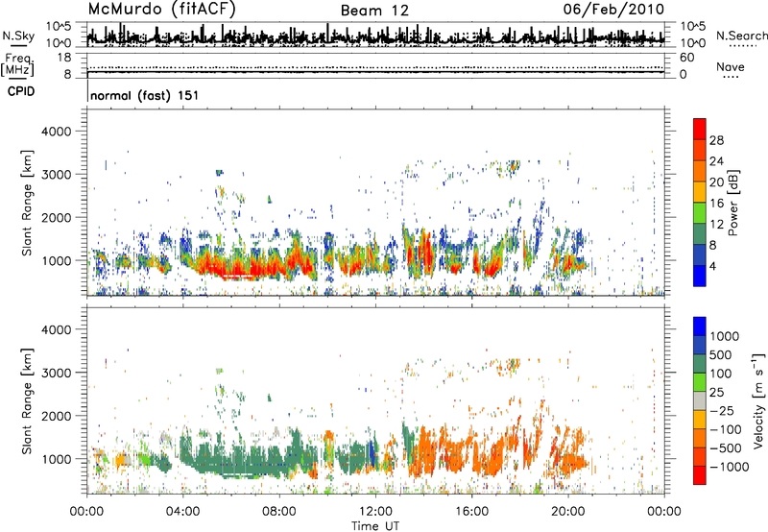This screenshot has width=768, height=532.
Task: Click the blue bottom segment of Power colorbar
Action: click(700, 277)
